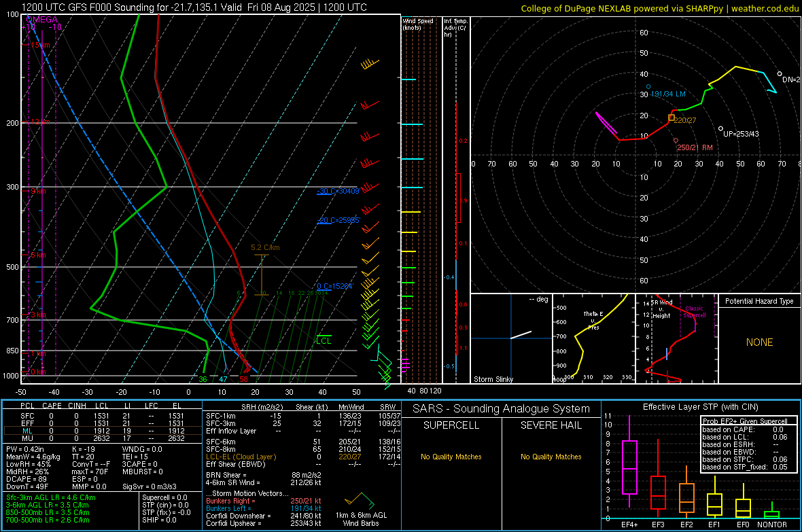Select the -30 C=30409' level label
Image resolution: width=802 pixels, height=532 pixels.
pos(338,191)
